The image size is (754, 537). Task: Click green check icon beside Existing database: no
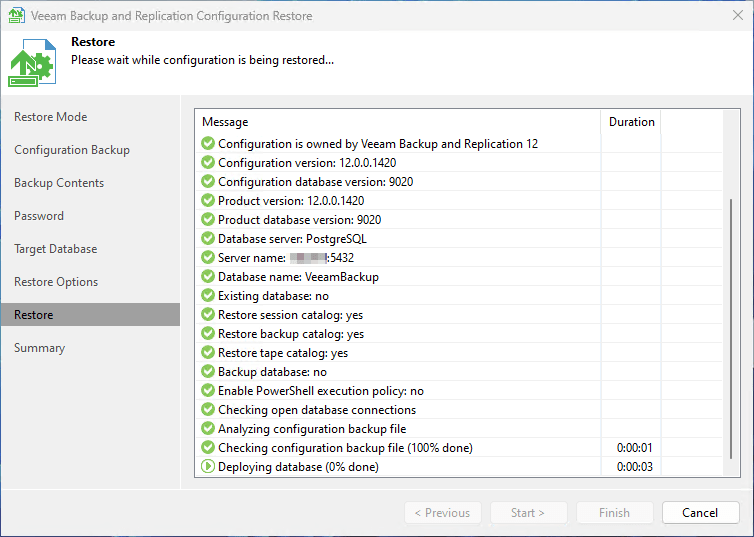pyautogui.click(x=208, y=296)
